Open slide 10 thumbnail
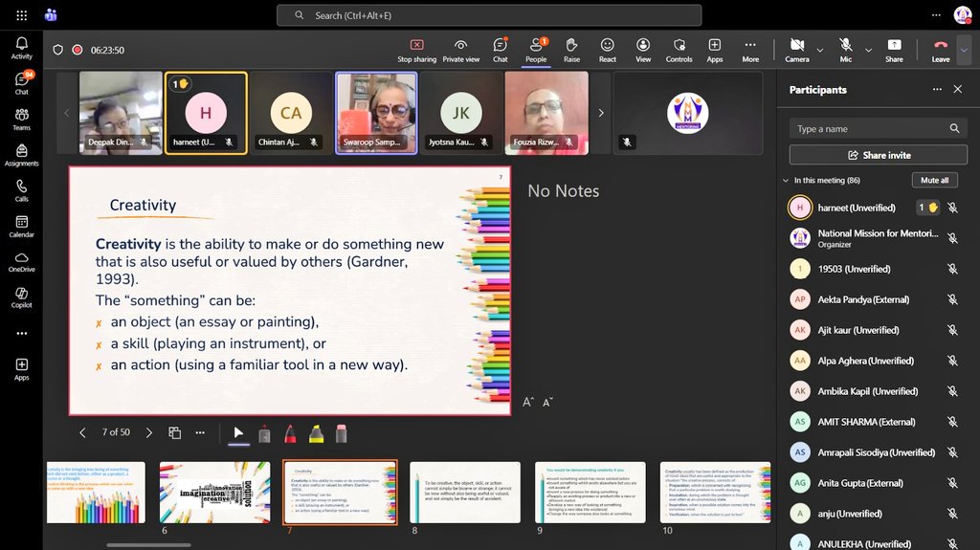980x550 pixels. 716,493
